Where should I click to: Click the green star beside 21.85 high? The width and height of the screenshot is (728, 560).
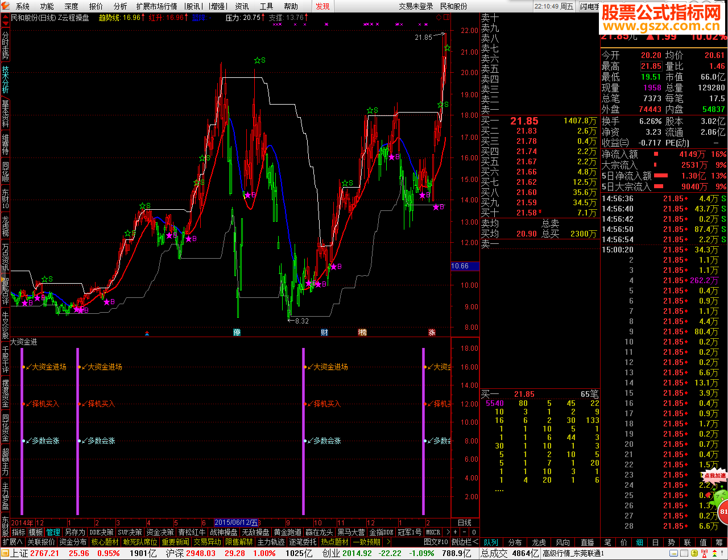click(447, 48)
